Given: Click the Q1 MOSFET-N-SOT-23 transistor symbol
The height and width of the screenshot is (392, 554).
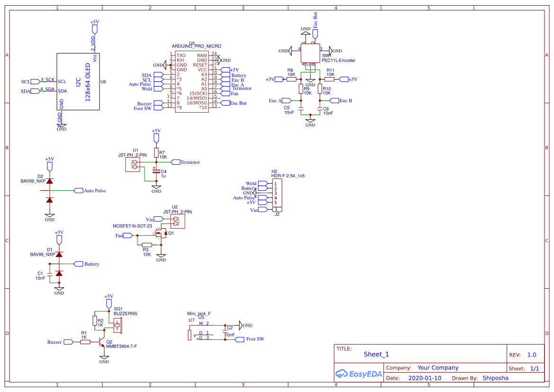Looking at the screenshot, I should [x=161, y=233].
